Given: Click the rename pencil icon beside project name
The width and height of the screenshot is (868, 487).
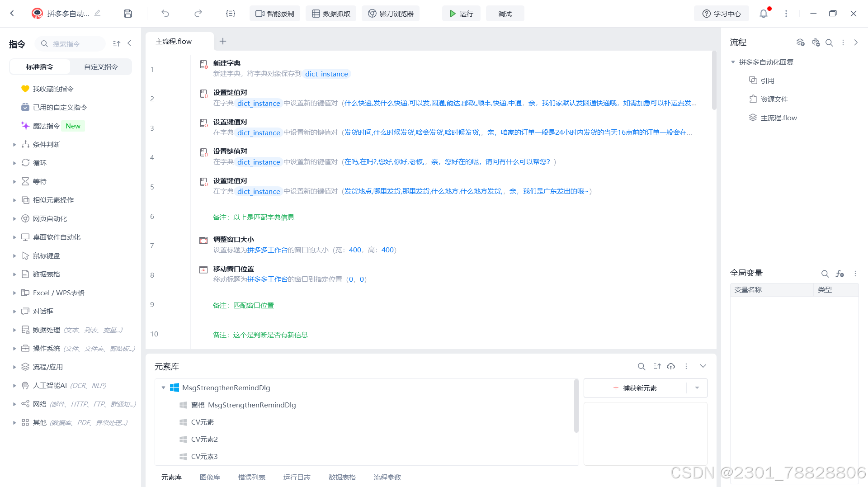Looking at the screenshot, I should click(x=97, y=13).
